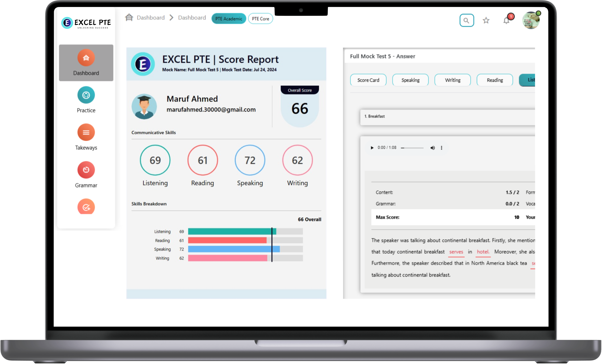Click the 'Communicative Skills' heading

pos(154,133)
